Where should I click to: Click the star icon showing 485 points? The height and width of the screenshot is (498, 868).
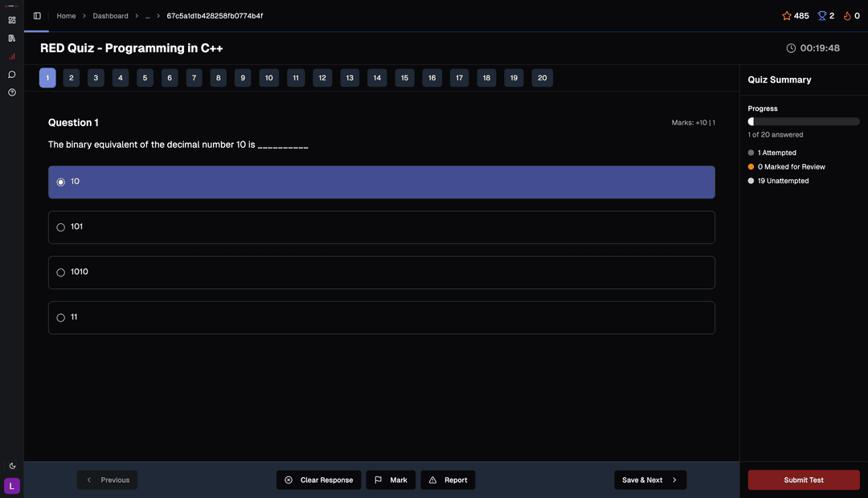tap(786, 15)
